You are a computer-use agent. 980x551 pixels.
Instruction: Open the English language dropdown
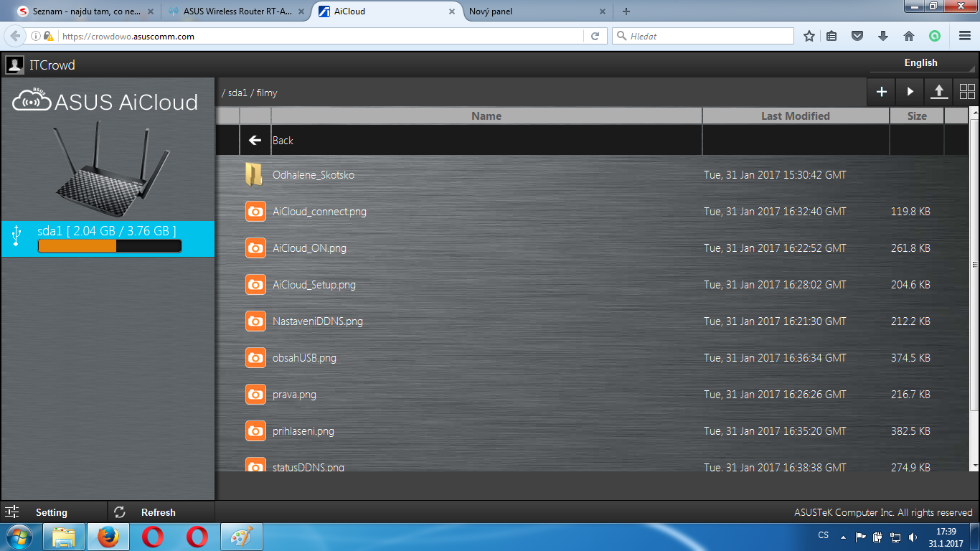[x=921, y=63]
